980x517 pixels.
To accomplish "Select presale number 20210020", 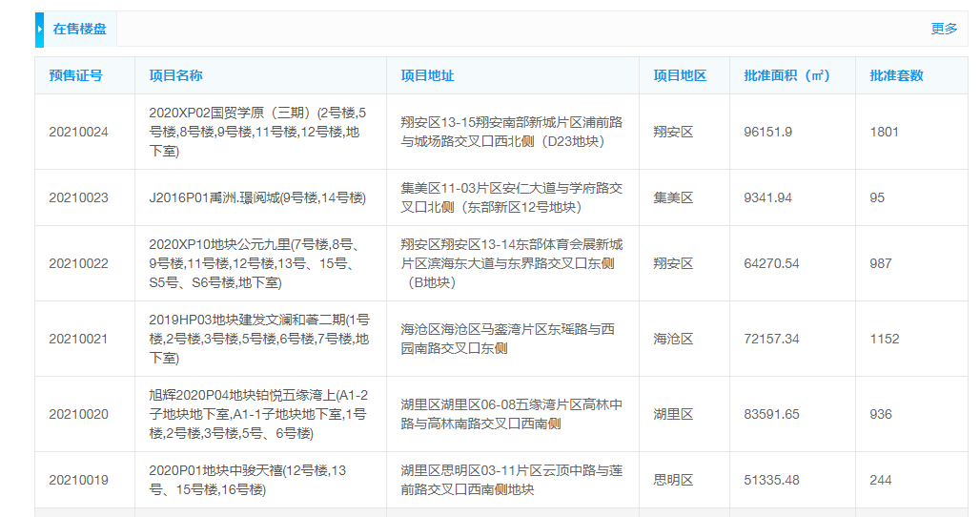I will [x=79, y=414].
